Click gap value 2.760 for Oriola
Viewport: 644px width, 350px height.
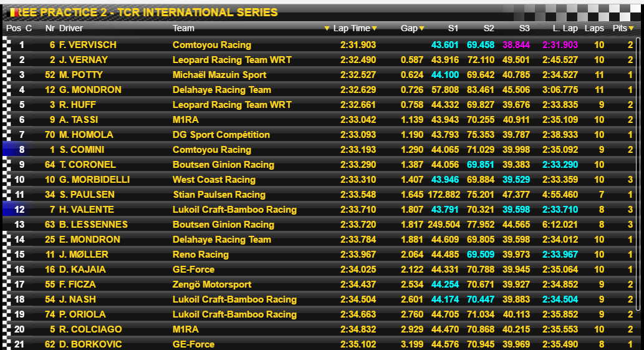[412, 314]
